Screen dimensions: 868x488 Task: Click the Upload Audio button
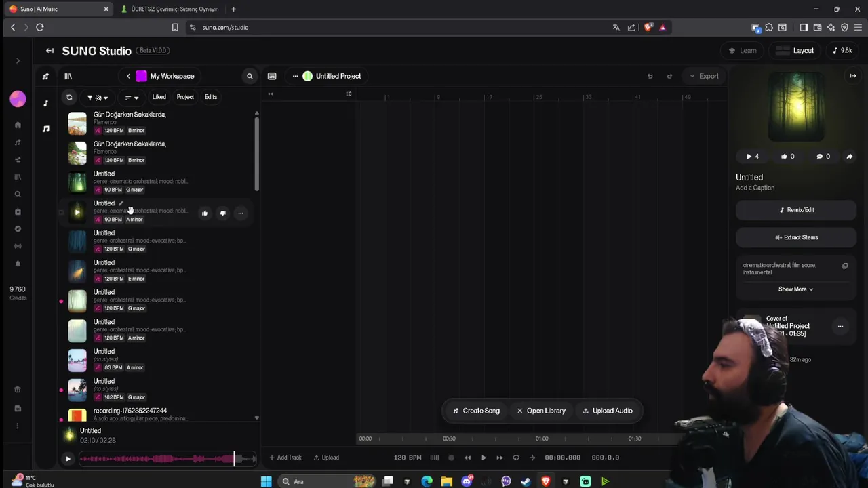pos(608,411)
